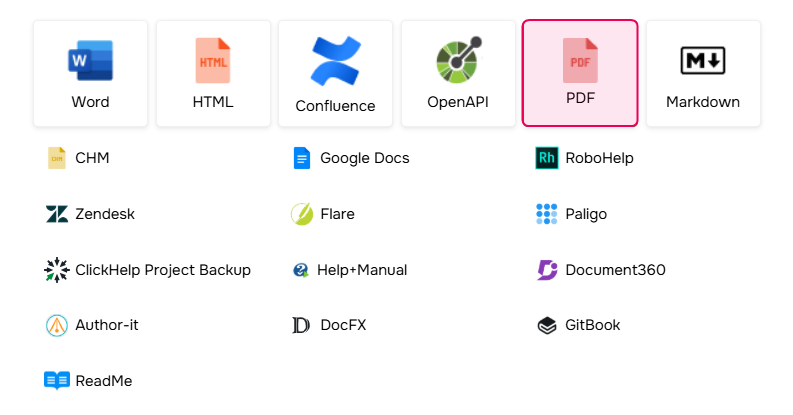793x415 pixels.
Task: Click the ReadMe book icon
Action: tap(57, 381)
